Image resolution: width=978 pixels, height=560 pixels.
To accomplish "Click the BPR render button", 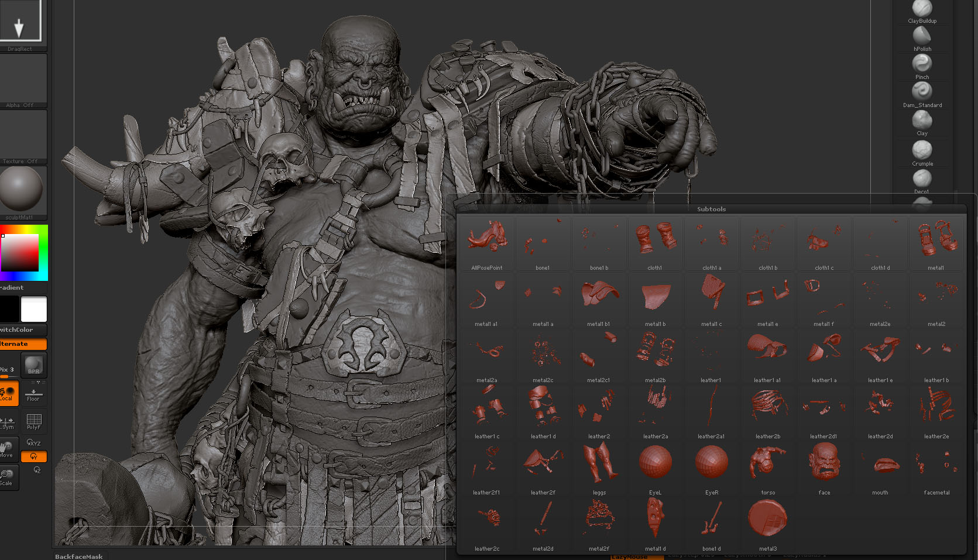I will point(34,365).
